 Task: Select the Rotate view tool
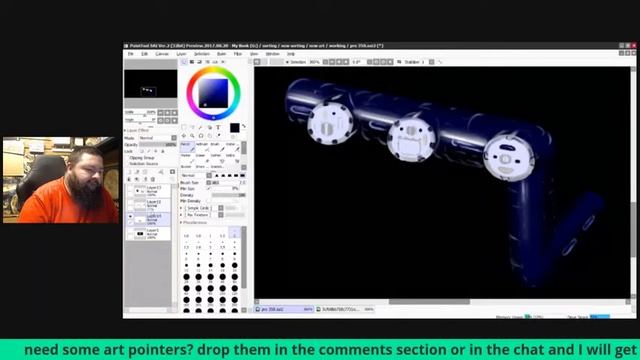[201, 136]
